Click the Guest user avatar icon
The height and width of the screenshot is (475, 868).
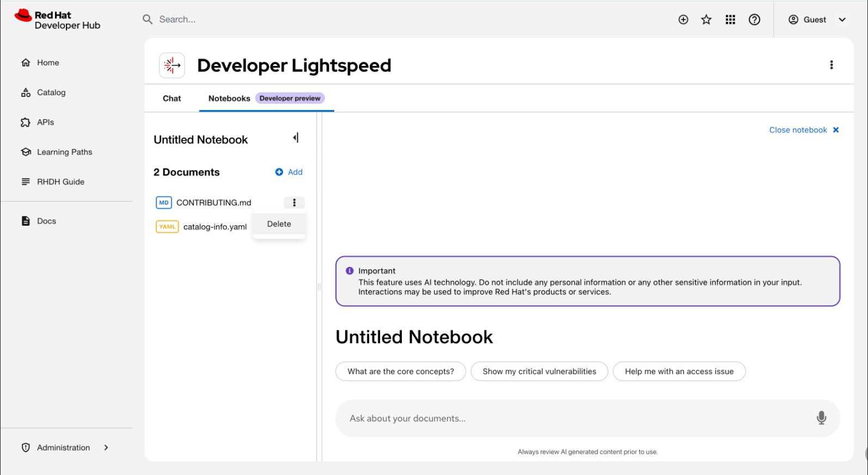coord(793,20)
